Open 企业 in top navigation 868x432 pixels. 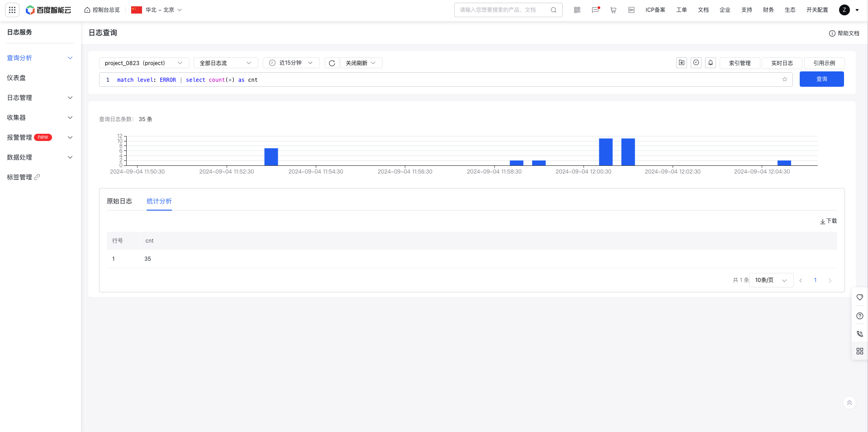coord(725,10)
